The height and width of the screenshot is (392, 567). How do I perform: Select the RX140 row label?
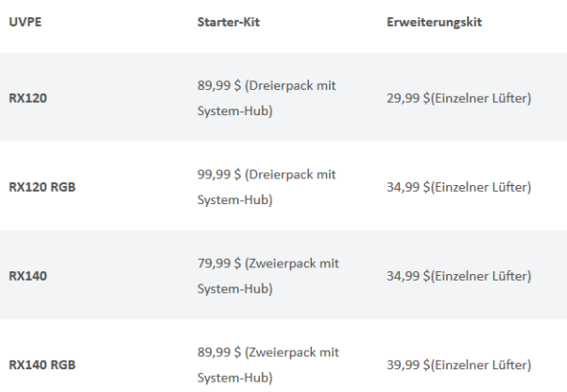(x=29, y=276)
